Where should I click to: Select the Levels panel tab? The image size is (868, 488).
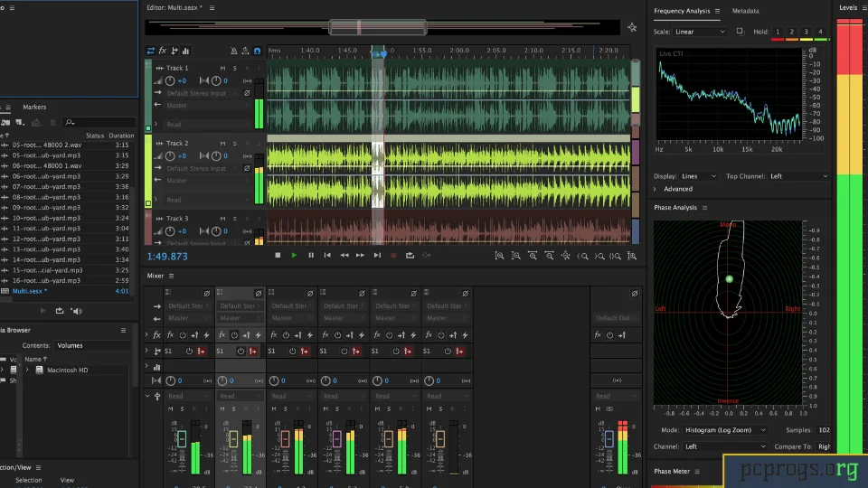tap(847, 8)
